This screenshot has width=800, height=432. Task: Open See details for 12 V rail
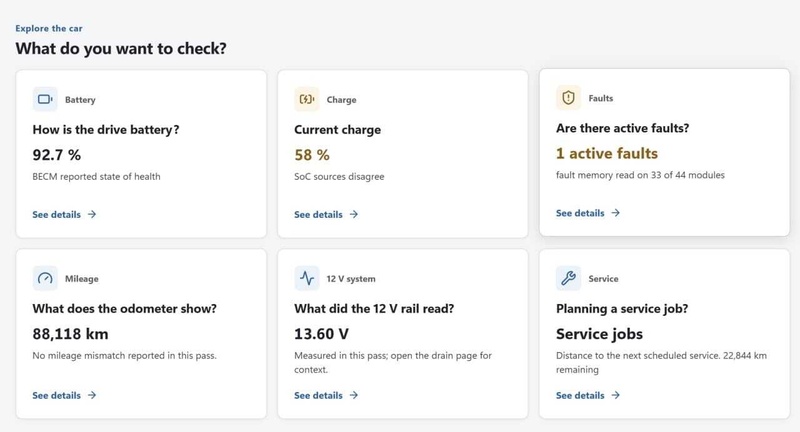[x=326, y=395]
